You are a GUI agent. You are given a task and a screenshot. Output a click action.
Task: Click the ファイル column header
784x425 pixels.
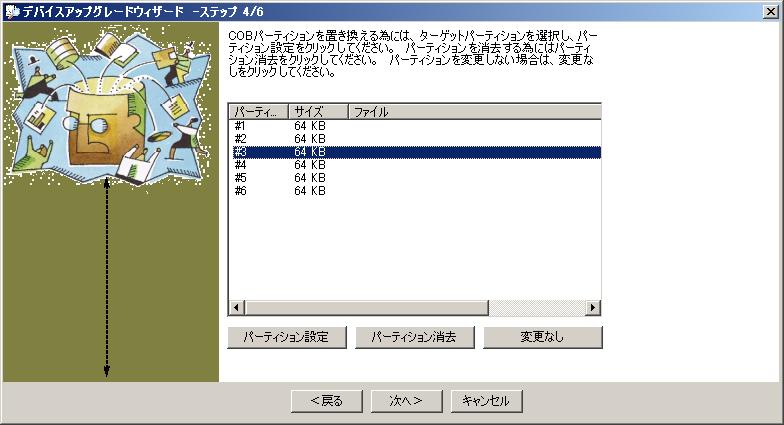coord(474,112)
